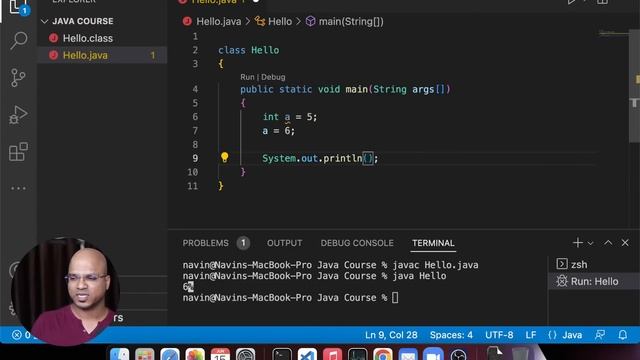640x360 pixels.
Task: Click the lightbulb quick fix icon on line 9
Action: click(x=224, y=158)
